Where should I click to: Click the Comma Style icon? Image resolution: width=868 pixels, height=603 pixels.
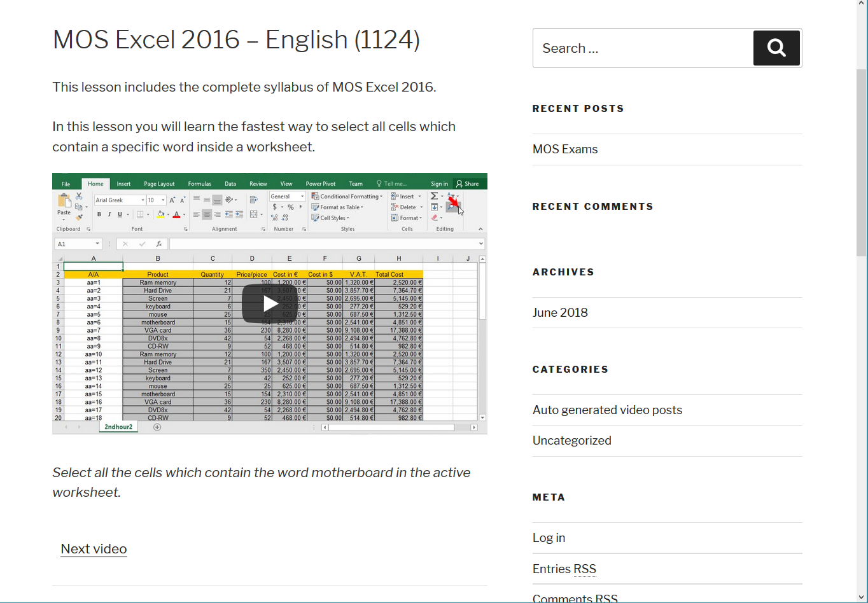pyautogui.click(x=300, y=207)
